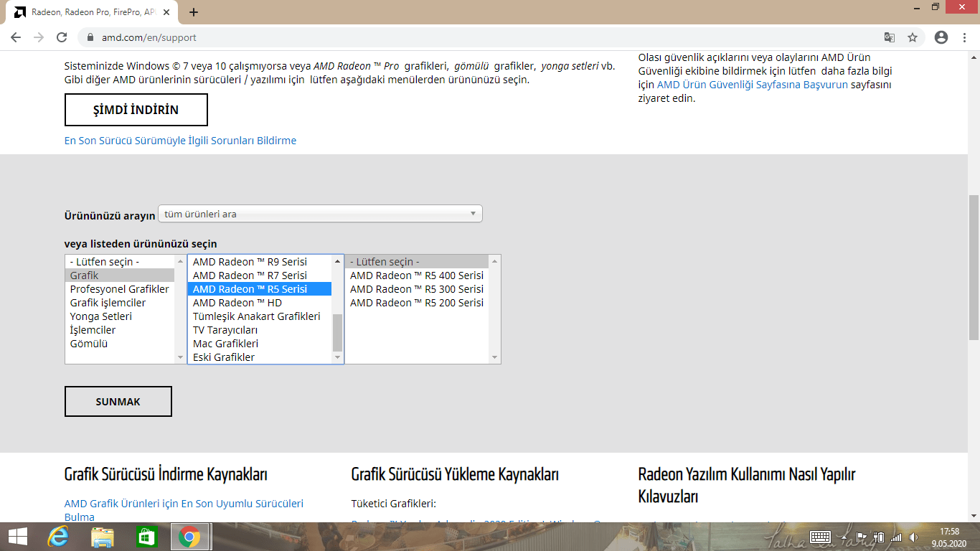
Task: Select Mac Grafikleri
Action: (x=260, y=344)
